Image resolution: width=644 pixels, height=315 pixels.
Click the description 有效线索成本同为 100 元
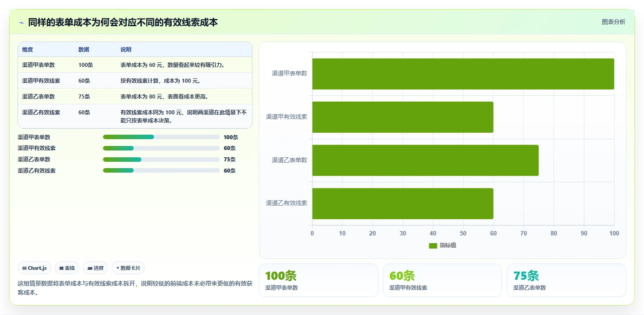click(x=184, y=117)
